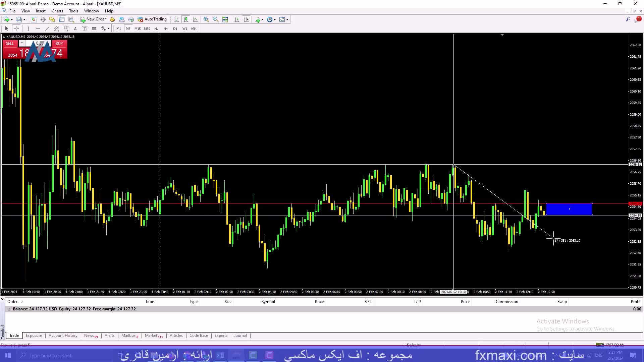Screen dimensions: 644x362
Task: Open the Charts menu
Action: 57,11
